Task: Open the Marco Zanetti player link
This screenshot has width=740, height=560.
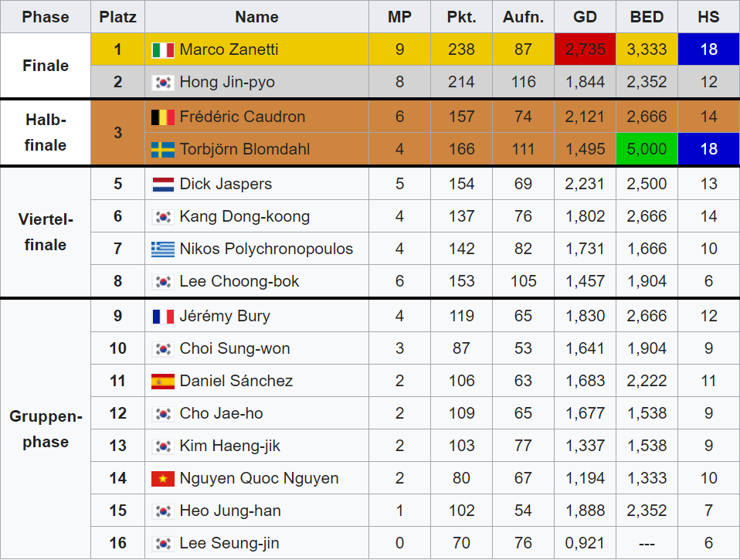Action: 229,49
